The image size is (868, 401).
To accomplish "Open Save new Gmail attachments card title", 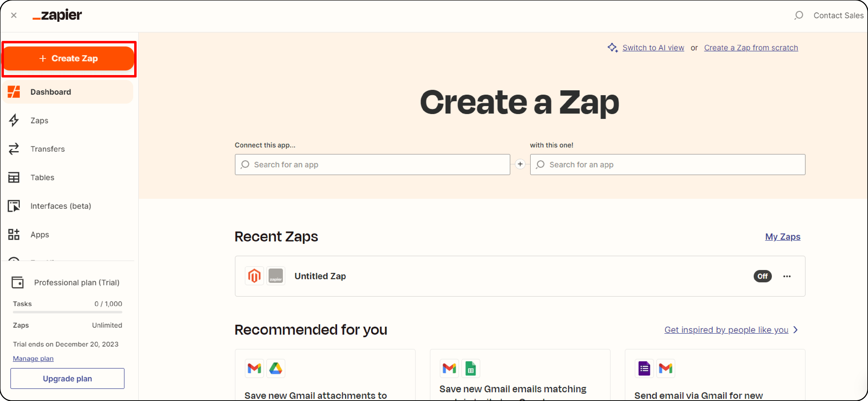I will tap(315, 395).
